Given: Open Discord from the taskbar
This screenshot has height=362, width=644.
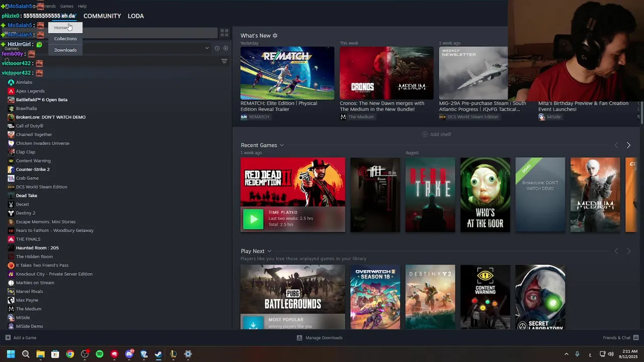Looking at the screenshot, I should [x=129, y=354].
